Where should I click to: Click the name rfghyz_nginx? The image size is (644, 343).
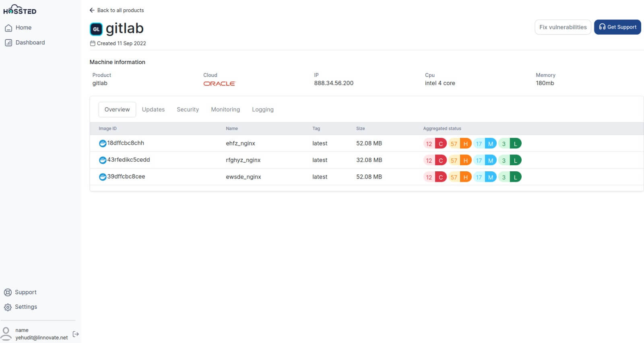coord(243,160)
